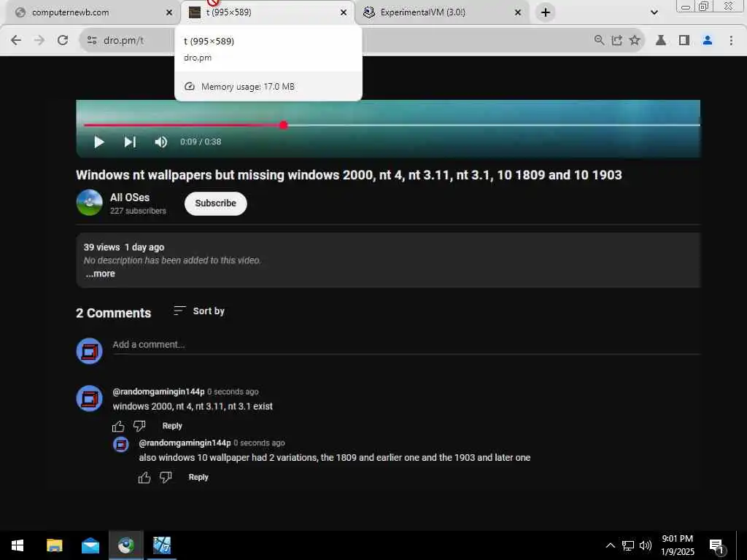Like the 'also windows 10 wallpaper' reply
The image size is (747, 560).
[144, 477]
